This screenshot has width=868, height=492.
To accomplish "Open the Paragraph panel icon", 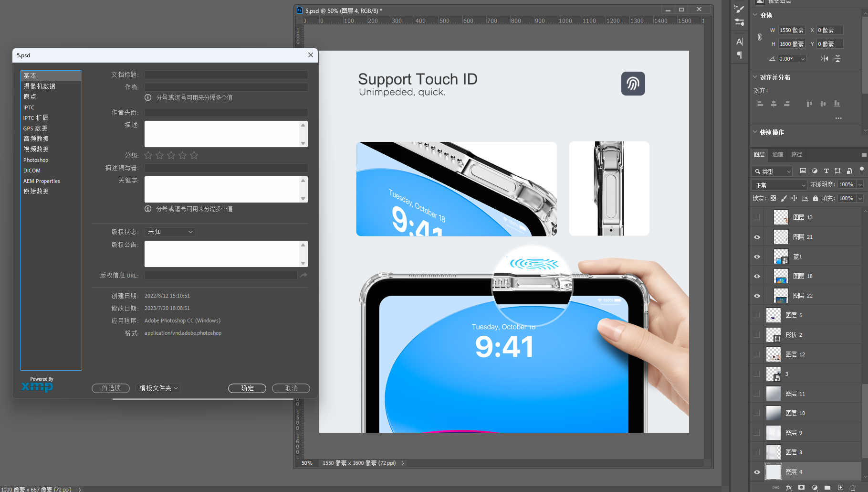I will [740, 55].
